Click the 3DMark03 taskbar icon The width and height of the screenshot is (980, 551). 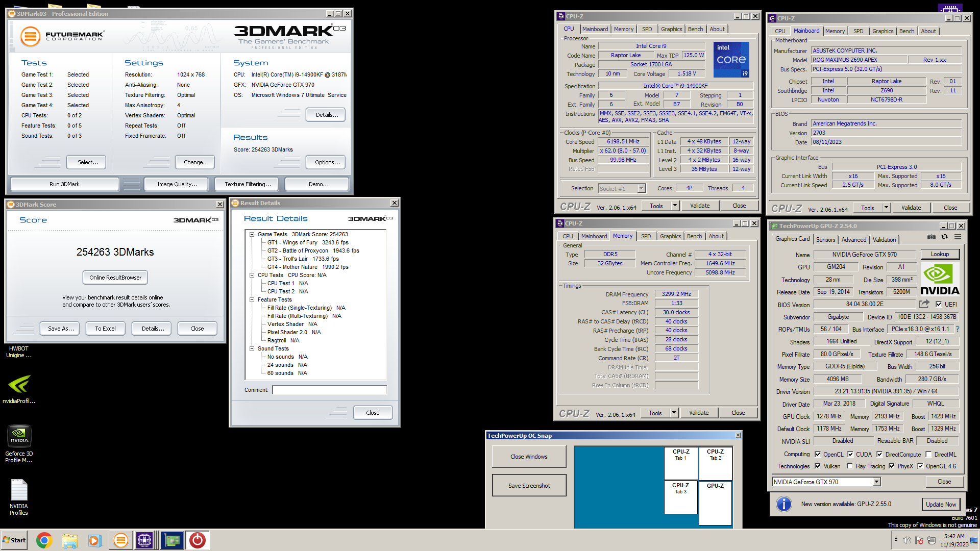[120, 540]
